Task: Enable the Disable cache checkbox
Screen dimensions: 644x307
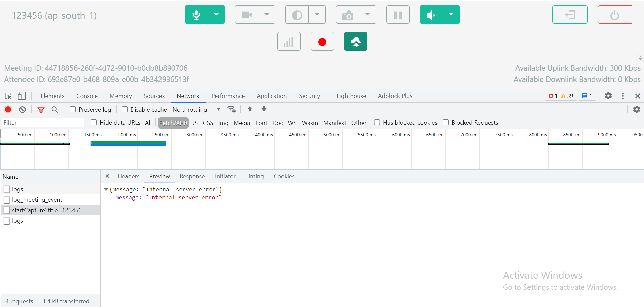Action: (125, 109)
